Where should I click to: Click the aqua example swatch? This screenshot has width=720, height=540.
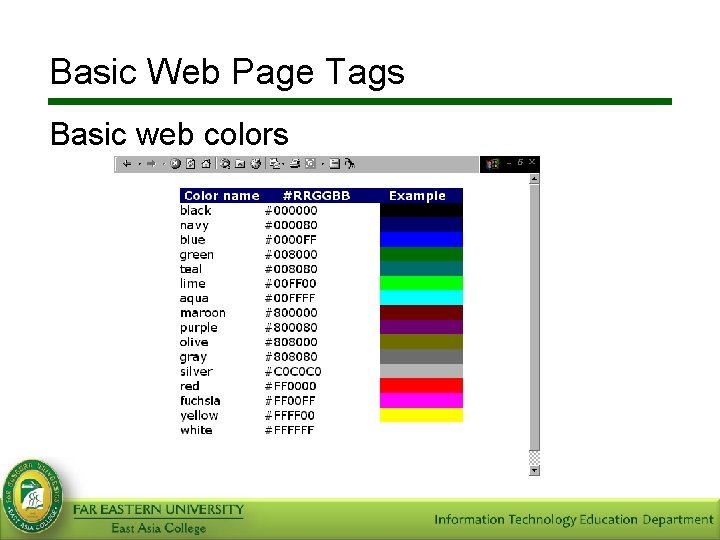pyautogui.click(x=421, y=298)
